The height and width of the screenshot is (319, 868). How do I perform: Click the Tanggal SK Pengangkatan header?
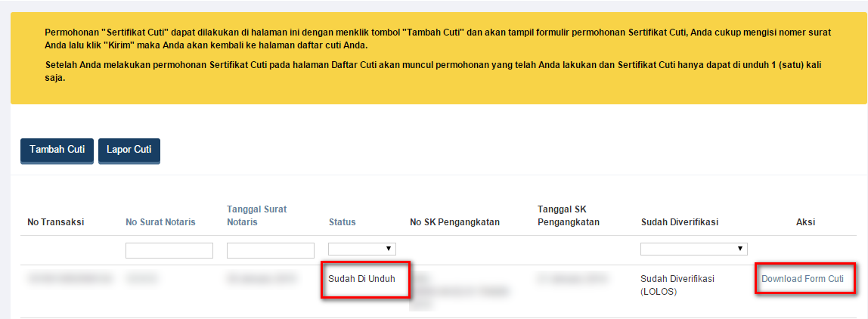[x=568, y=215]
